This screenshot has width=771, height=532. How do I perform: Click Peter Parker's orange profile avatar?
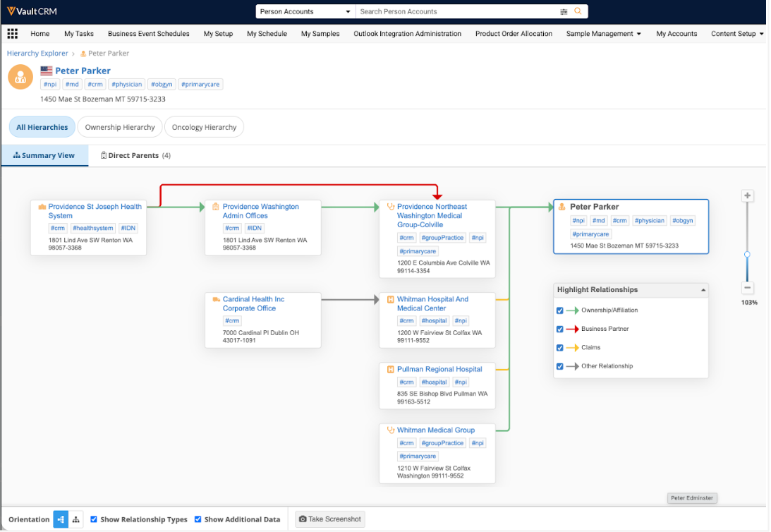[x=20, y=77]
